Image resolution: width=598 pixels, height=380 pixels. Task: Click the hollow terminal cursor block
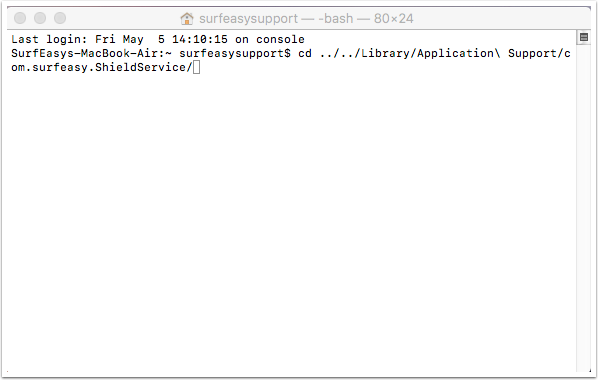pyautogui.click(x=196, y=68)
